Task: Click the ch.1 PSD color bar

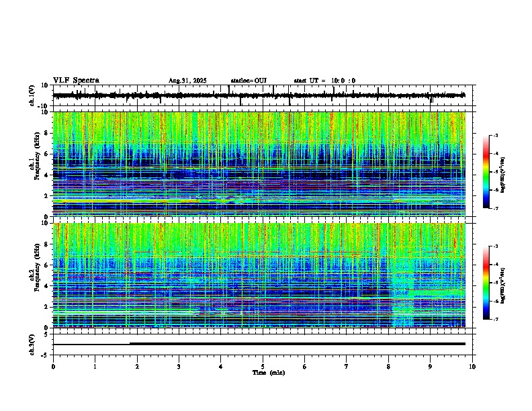Action: click(486, 172)
